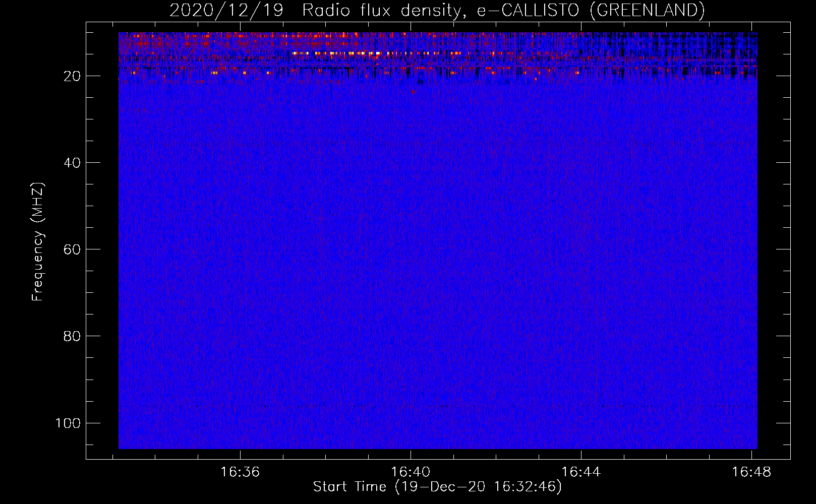Click the spectrogram center near 60 MHz

click(x=438, y=249)
